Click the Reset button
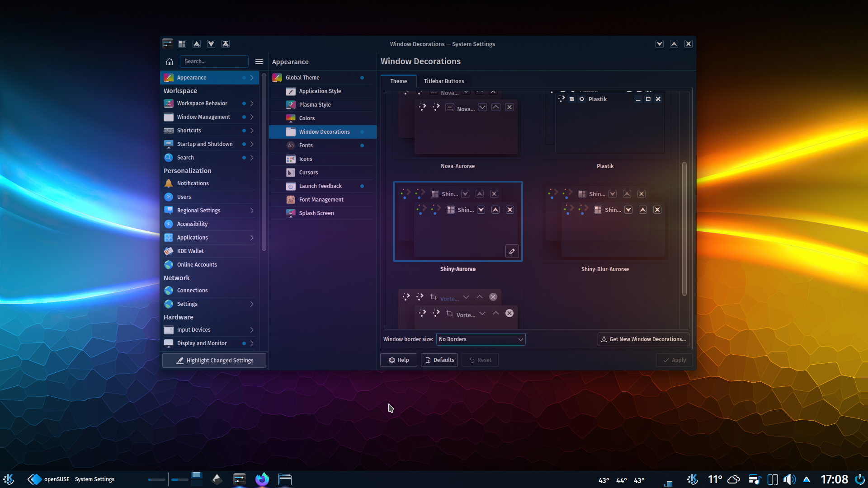868x488 pixels. tap(480, 360)
